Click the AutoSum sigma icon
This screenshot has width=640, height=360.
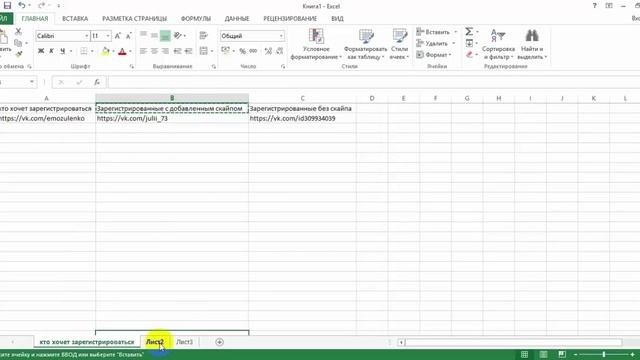469,31
